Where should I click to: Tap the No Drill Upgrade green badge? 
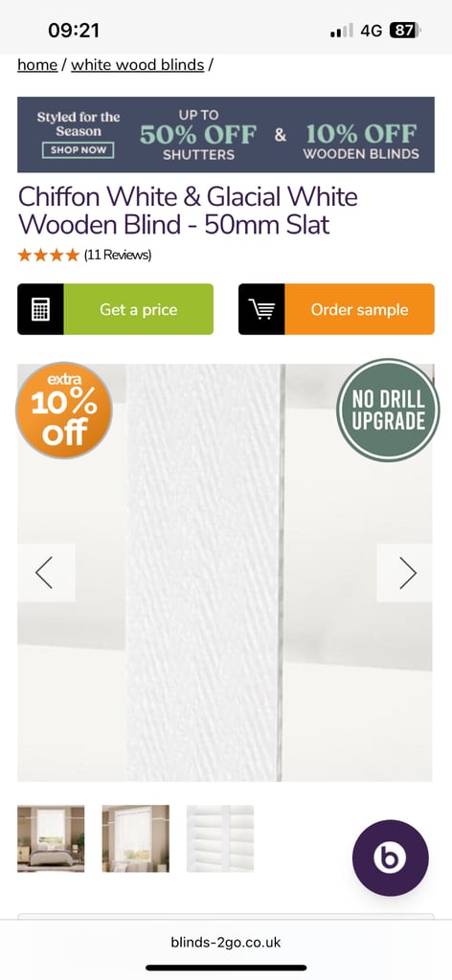[x=388, y=411]
